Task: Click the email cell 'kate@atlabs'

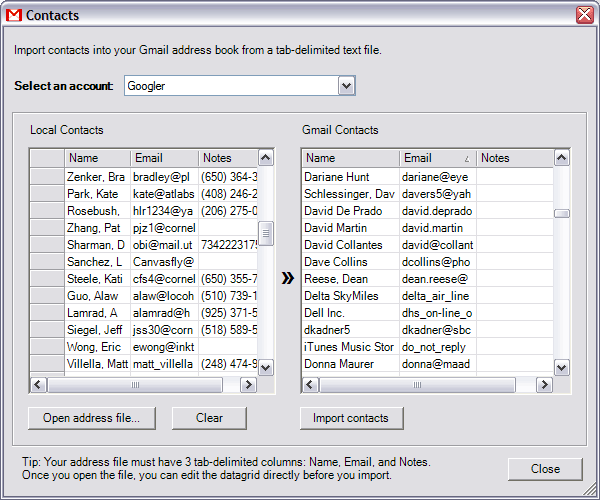Action: pos(165,194)
